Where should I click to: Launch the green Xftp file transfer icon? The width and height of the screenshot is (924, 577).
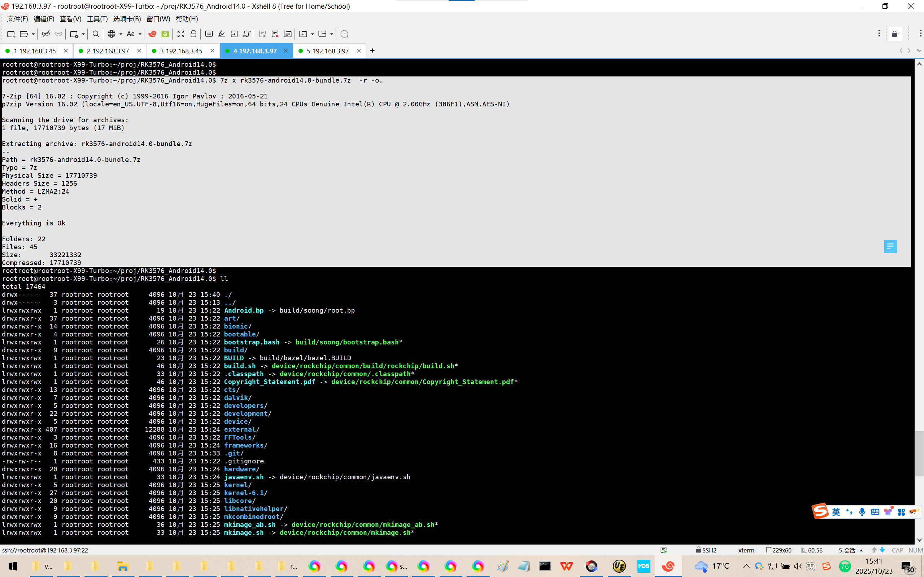point(165,34)
